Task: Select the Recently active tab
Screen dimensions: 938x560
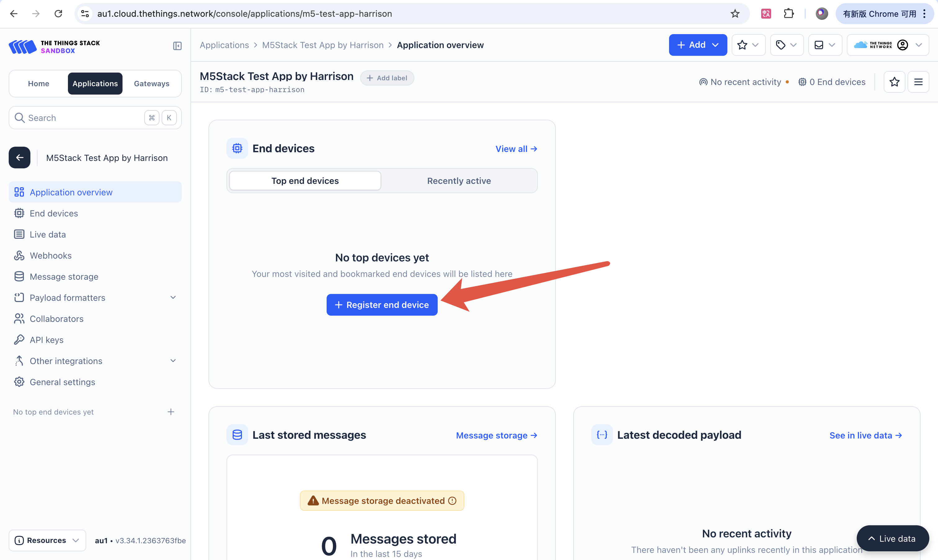Action: (459, 181)
